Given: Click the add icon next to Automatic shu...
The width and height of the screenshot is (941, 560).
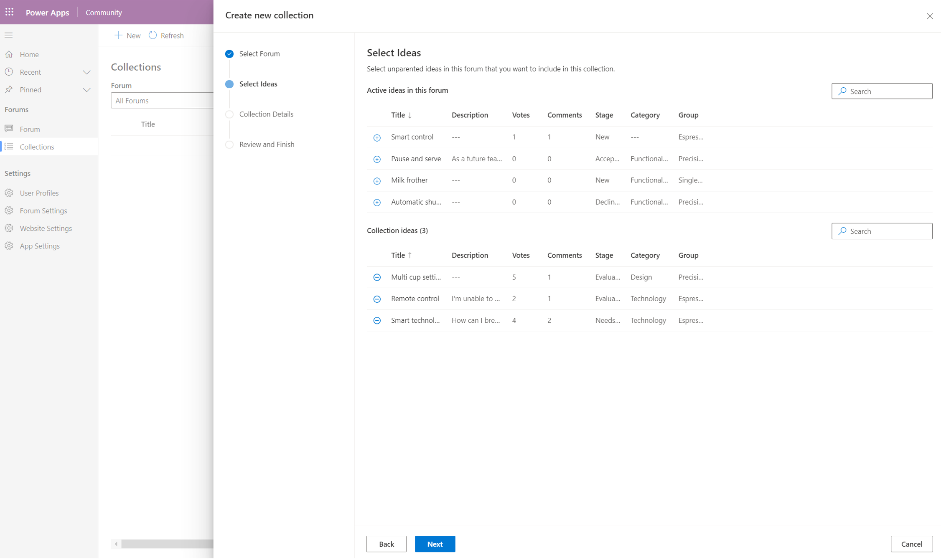Looking at the screenshot, I should 377,202.
